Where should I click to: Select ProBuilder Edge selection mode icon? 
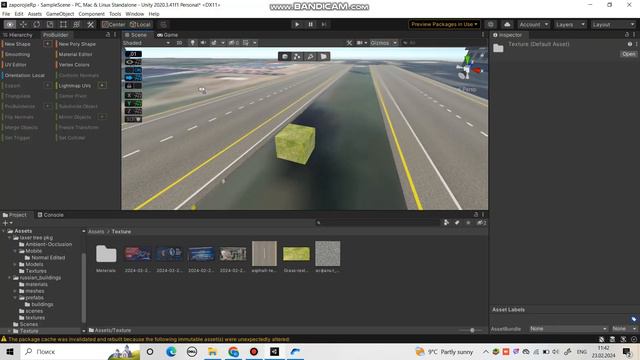coord(310,56)
